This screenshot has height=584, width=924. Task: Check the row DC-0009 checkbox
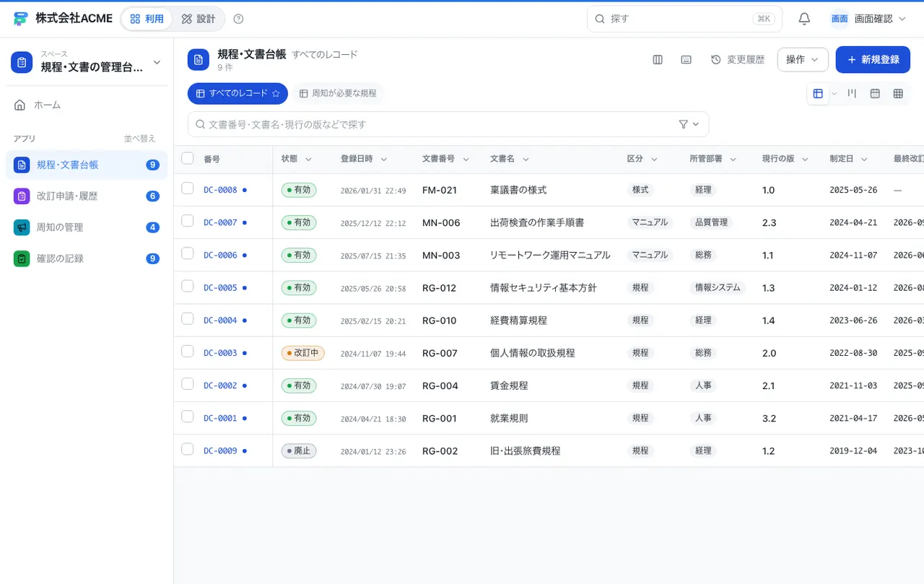pos(188,449)
